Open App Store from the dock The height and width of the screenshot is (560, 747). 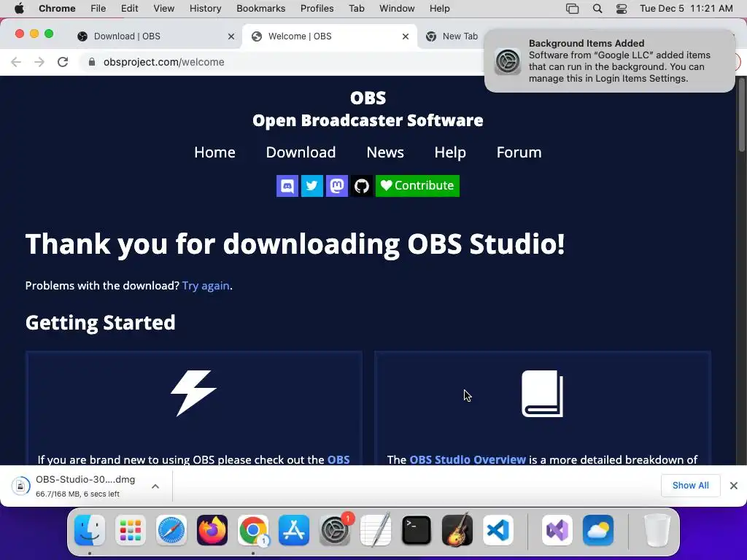293,530
